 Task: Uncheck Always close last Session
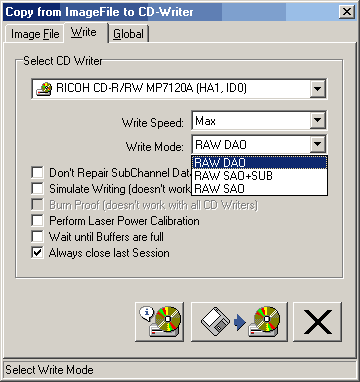pyautogui.click(x=37, y=253)
